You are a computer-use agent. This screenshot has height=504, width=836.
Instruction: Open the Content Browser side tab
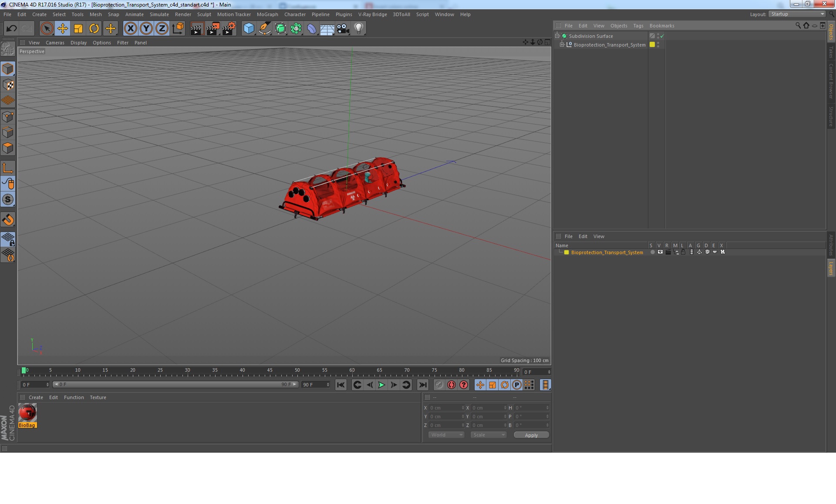(831, 81)
